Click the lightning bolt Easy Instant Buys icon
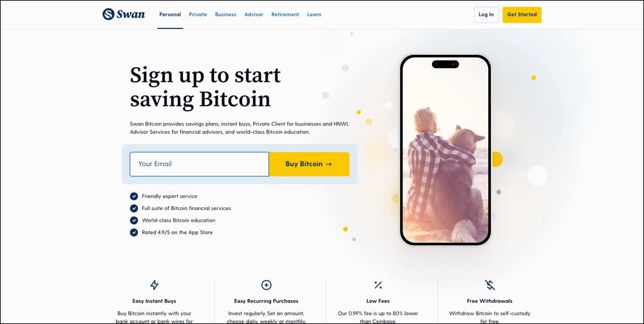 pos(154,285)
